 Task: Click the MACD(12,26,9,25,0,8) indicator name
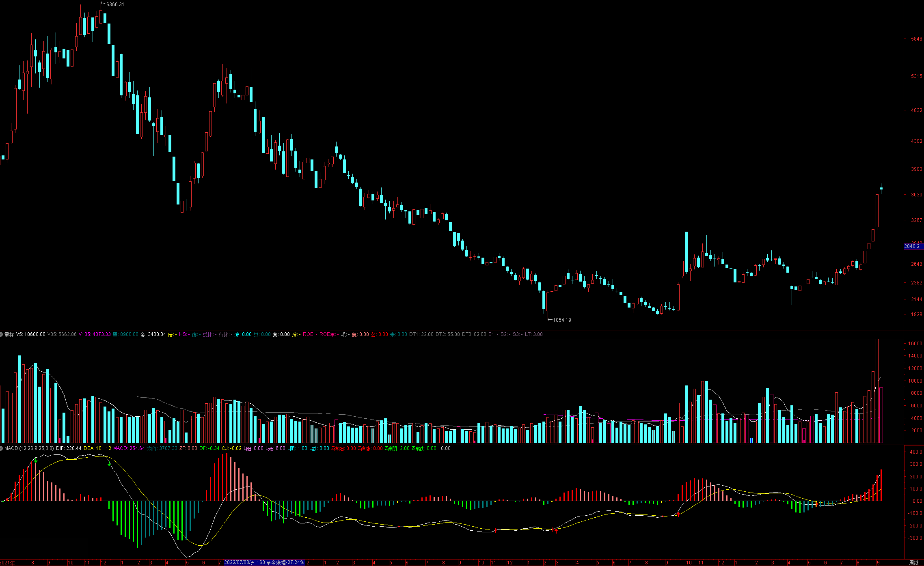29,448
